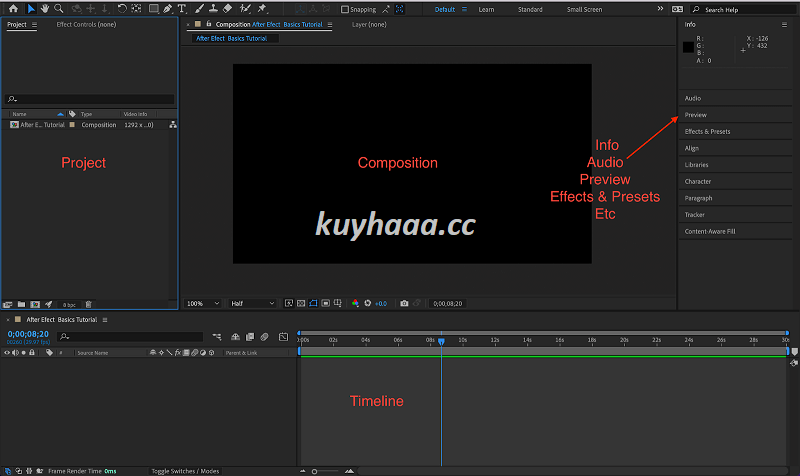
Task: Open the Info panel menu
Action: click(x=784, y=24)
